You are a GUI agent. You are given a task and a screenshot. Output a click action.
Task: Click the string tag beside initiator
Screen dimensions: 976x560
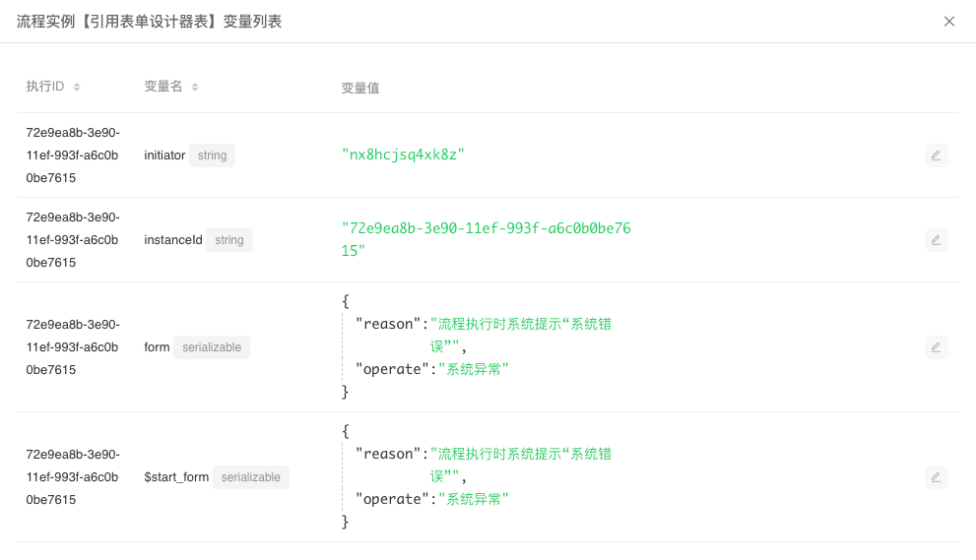(x=212, y=156)
